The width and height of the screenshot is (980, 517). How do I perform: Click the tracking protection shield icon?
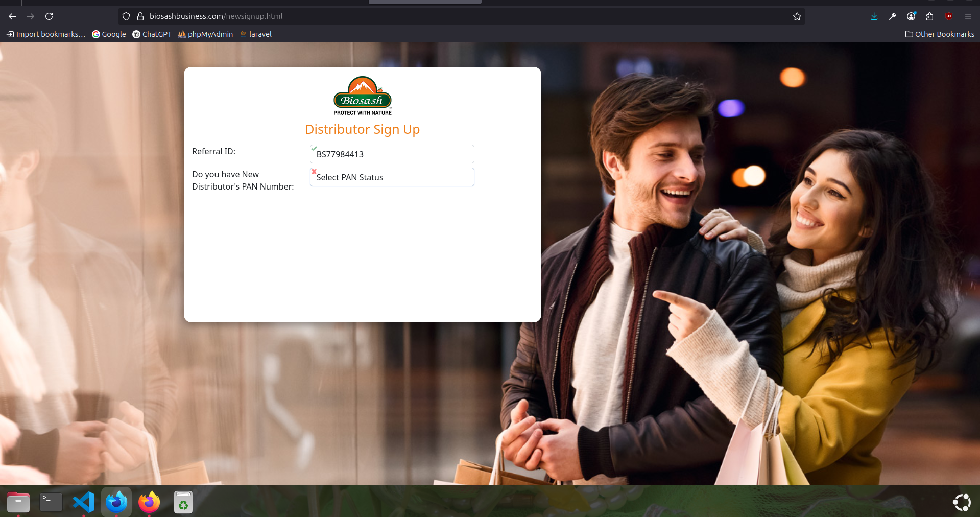[126, 16]
